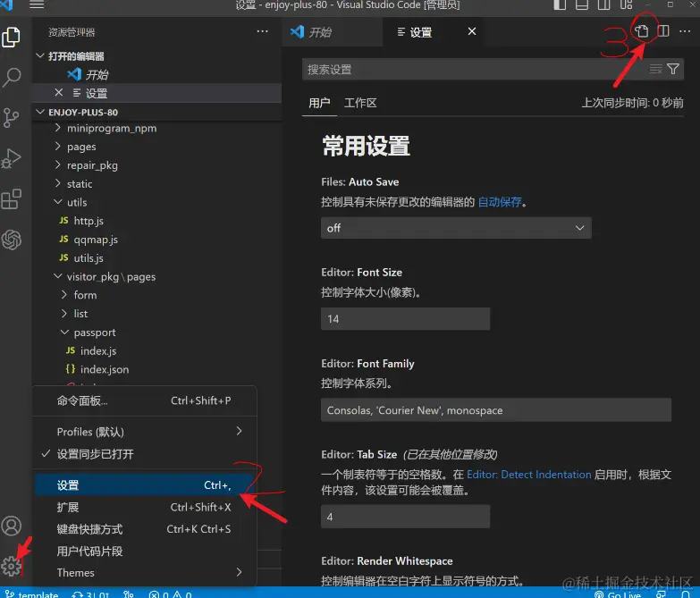Select 命令面板 menu entry
The width and height of the screenshot is (700, 598).
(x=146, y=400)
